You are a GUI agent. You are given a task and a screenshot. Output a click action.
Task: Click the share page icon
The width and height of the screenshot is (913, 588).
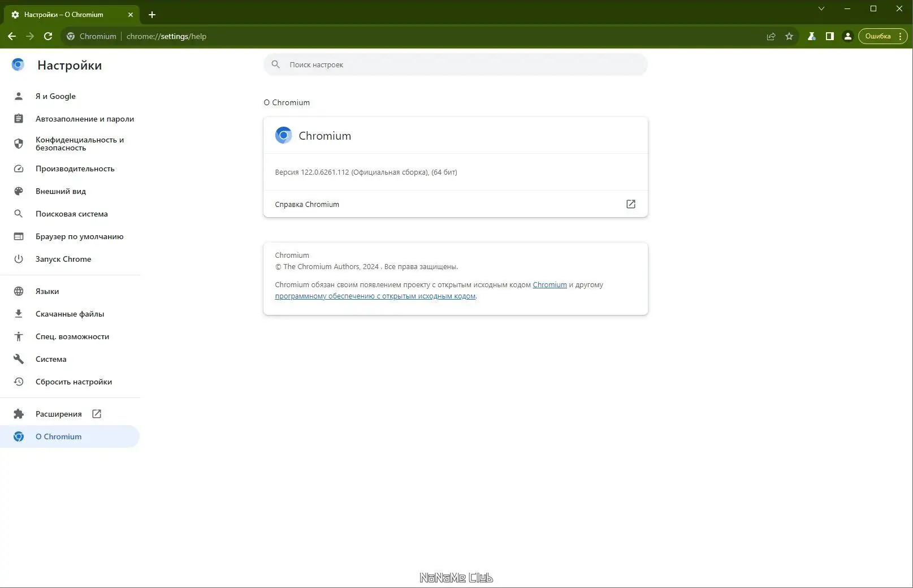771,36
